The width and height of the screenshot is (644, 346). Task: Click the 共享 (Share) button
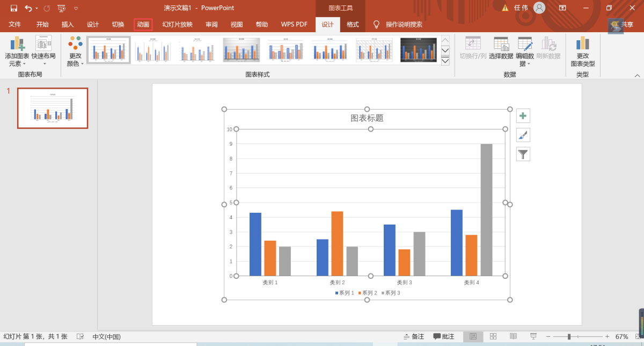622,25
